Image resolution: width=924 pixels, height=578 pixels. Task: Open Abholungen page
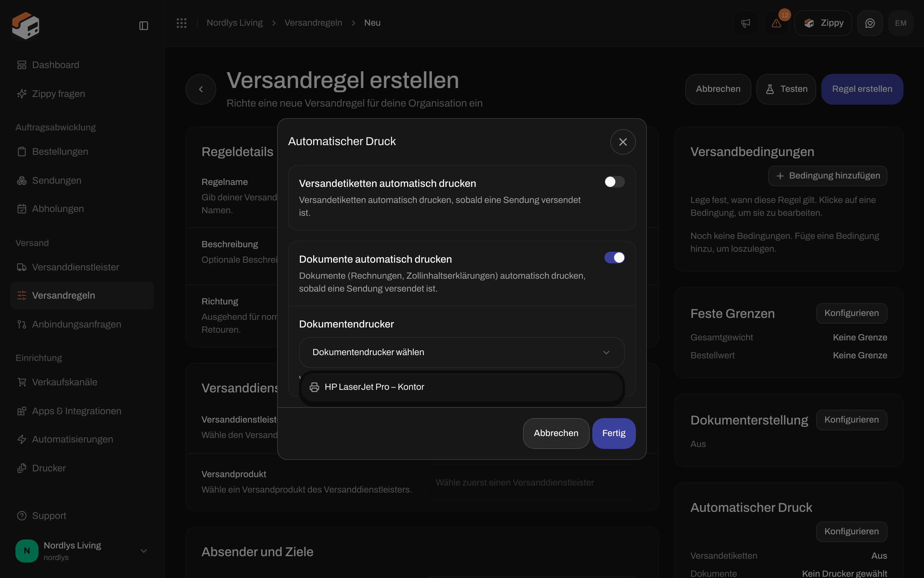tap(82, 209)
